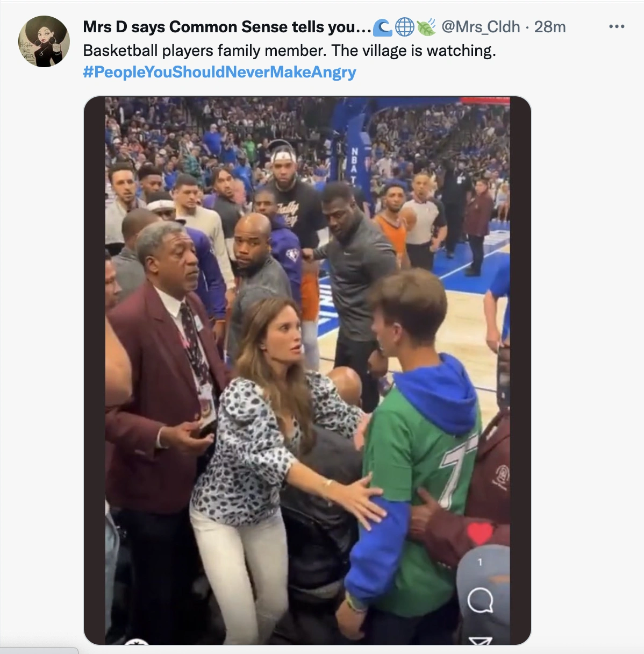This screenshot has height=654, width=644.
Task: Click the globe emoji in display name
Action: pyautogui.click(x=404, y=27)
